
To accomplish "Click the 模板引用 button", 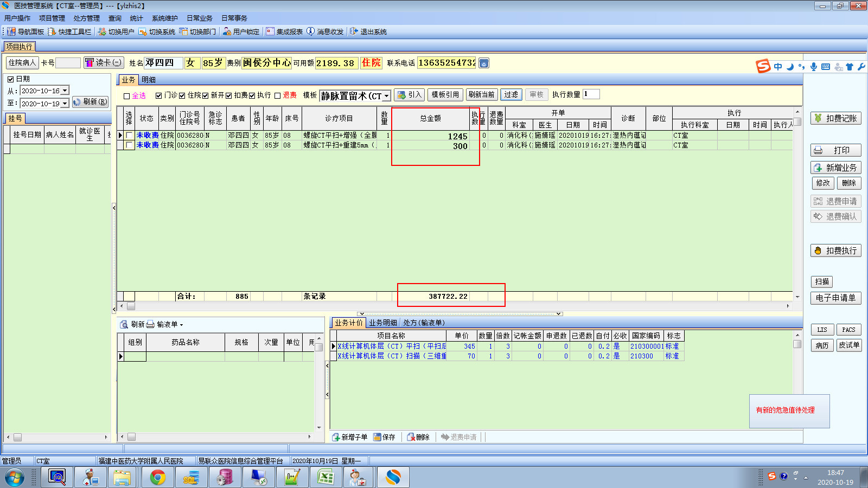I will click(x=445, y=95).
